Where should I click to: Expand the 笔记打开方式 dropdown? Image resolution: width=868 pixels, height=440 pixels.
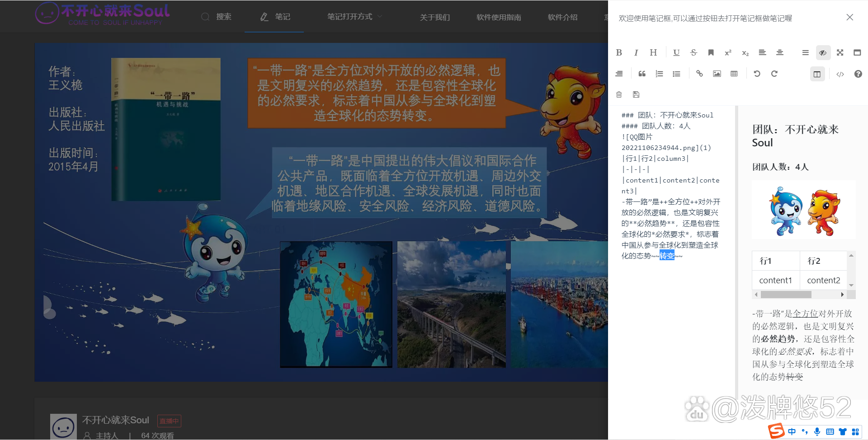[354, 17]
